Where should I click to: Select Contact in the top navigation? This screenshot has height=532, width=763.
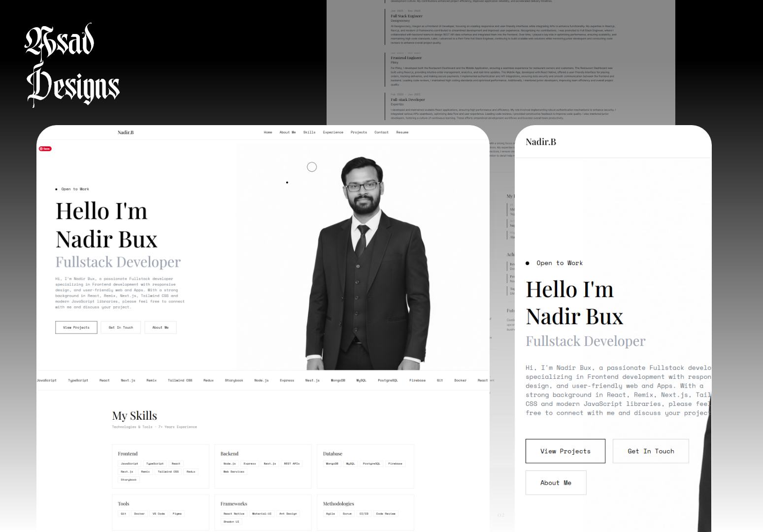(381, 132)
